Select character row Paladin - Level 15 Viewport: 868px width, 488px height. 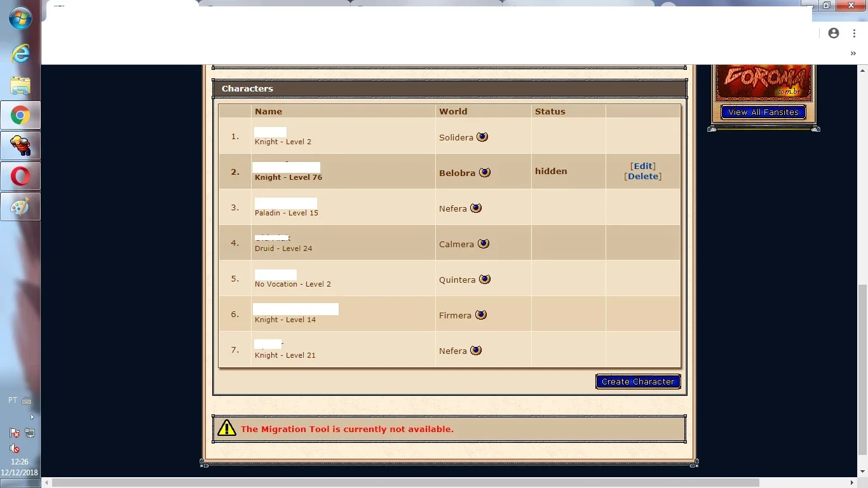(x=450, y=207)
